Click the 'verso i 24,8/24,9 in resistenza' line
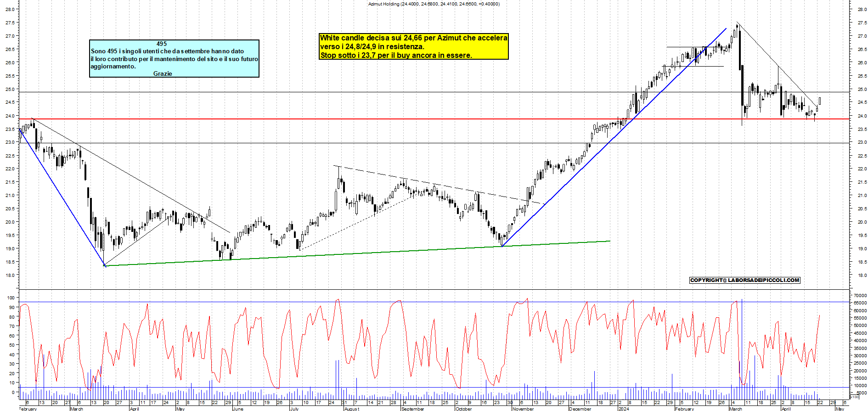868x411 pixels. click(x=372, y=46)
